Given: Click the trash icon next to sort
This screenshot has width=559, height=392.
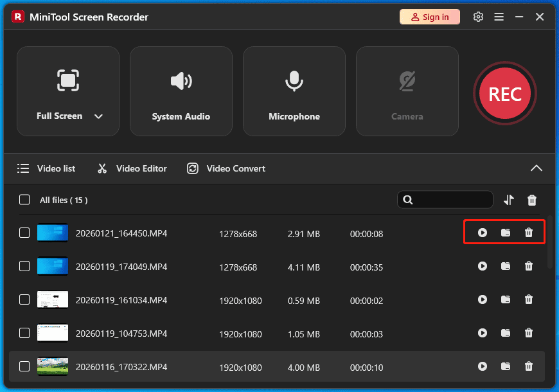Looking at the screenshot, I should [x=532, y=200].
